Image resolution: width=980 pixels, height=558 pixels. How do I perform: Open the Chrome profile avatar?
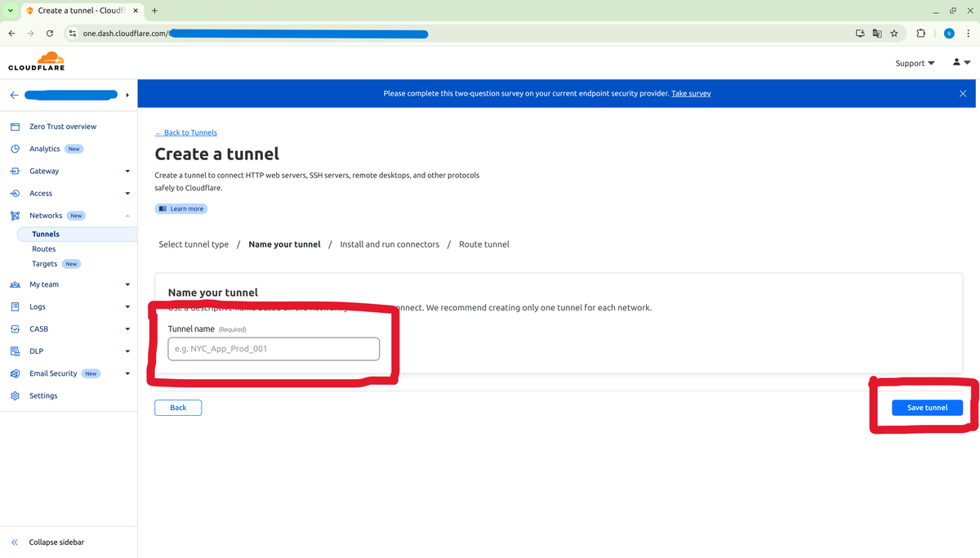click(949, 33)
